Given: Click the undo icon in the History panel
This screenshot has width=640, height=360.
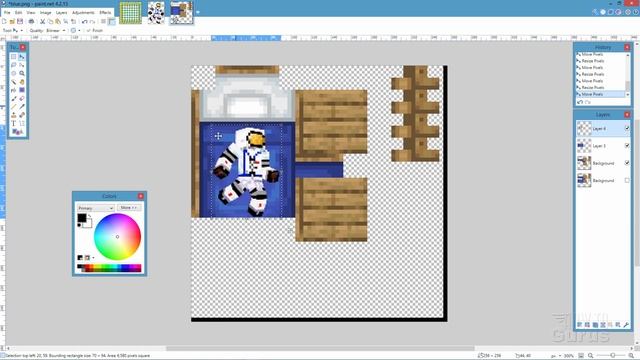Looking at the screenshot, I should pos(580,102).
